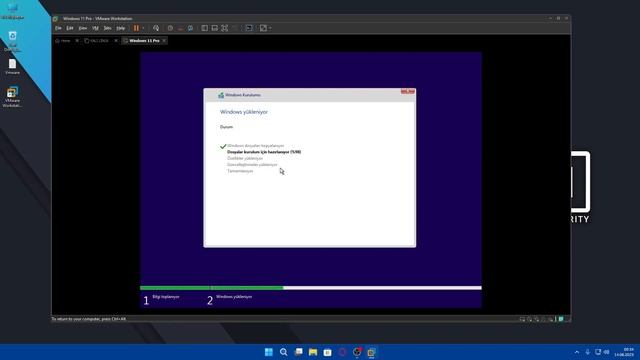640x360 pixels.
Task: Enter full screen mode via toolbar icon
Action: [x=224, y=28]
